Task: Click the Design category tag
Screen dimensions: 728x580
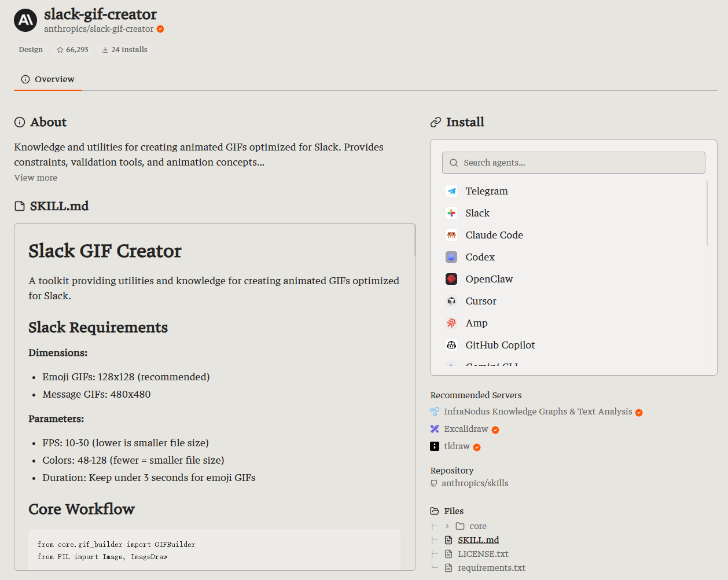Action: click(x=31, y=50)
